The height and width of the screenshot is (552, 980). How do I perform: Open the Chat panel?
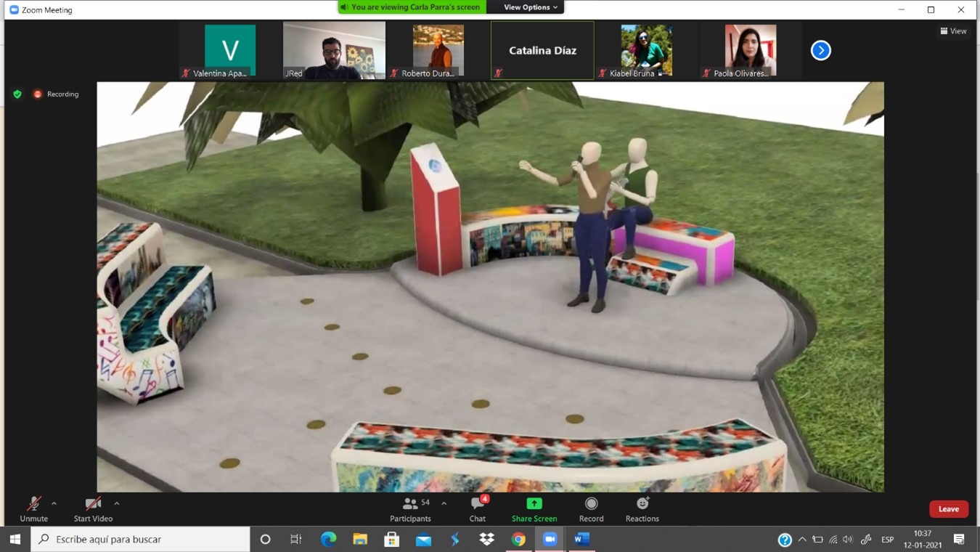[478, 508]
